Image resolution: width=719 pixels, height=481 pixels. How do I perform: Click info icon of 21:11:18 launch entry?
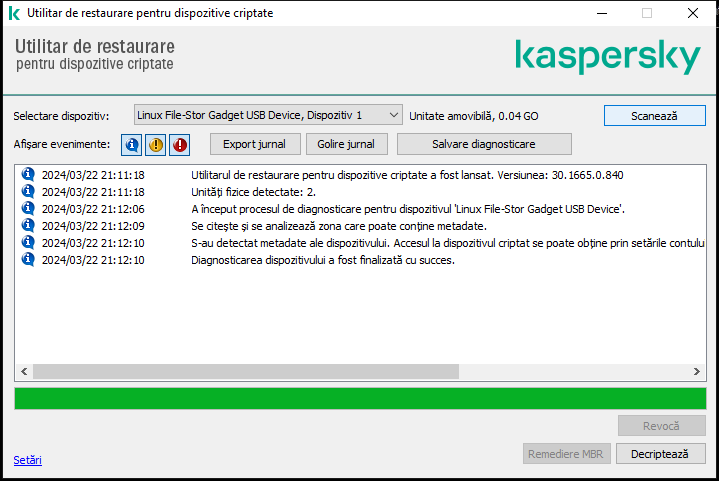click(x=28, y=174)
